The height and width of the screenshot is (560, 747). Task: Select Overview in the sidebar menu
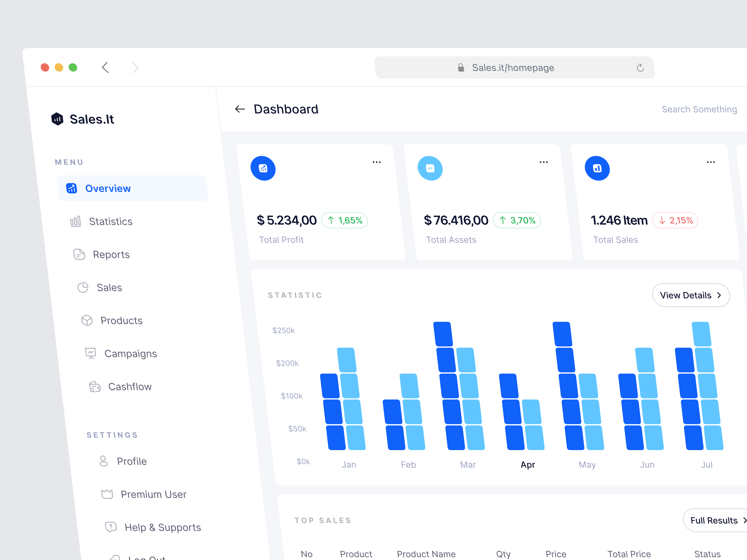[x=108, y=188]
